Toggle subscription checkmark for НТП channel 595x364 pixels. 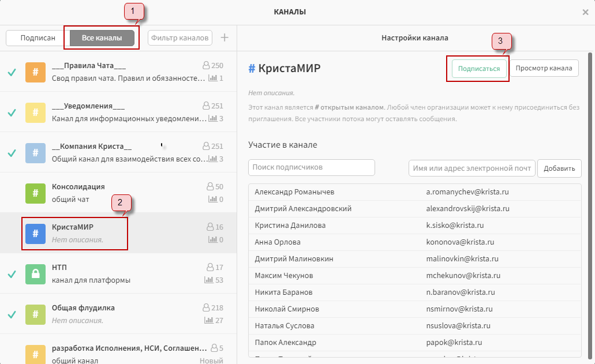pos(12,274)
